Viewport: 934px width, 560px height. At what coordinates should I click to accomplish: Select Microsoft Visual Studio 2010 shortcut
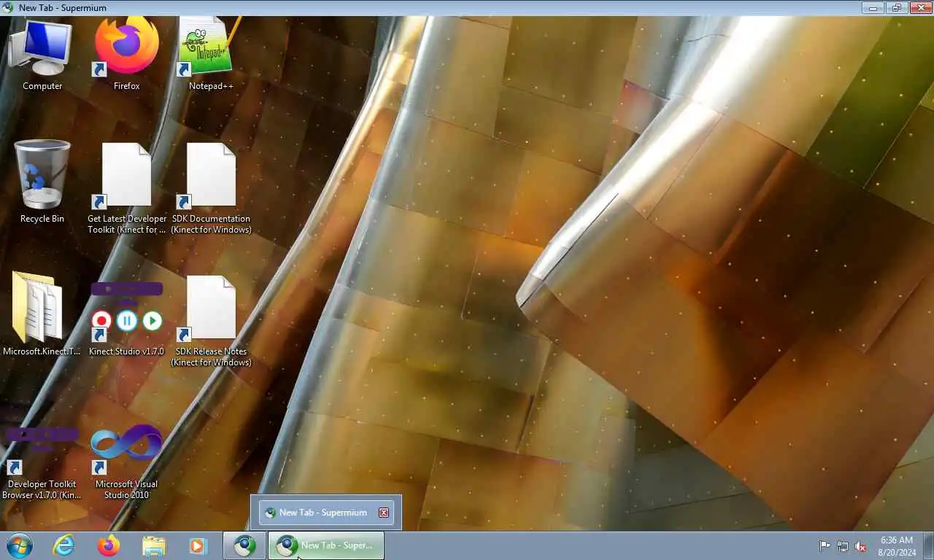[x=127, y=462]
